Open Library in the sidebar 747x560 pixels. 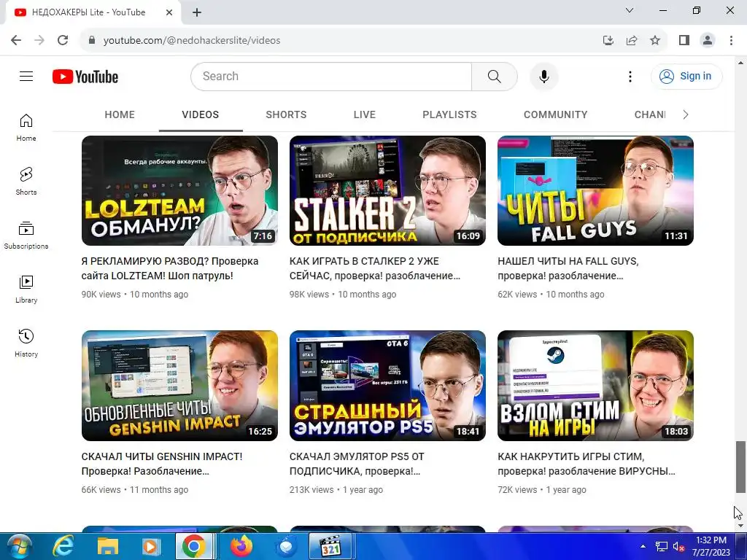click(x=26, y=289)
